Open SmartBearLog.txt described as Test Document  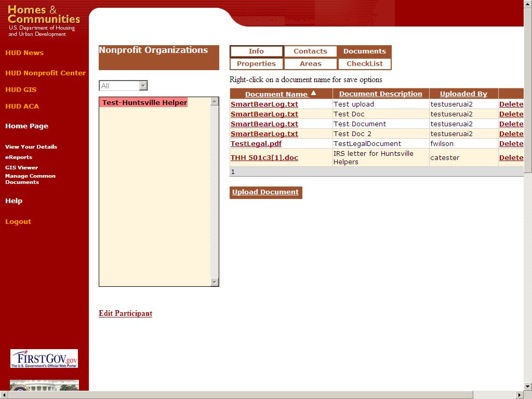(264, 124)
